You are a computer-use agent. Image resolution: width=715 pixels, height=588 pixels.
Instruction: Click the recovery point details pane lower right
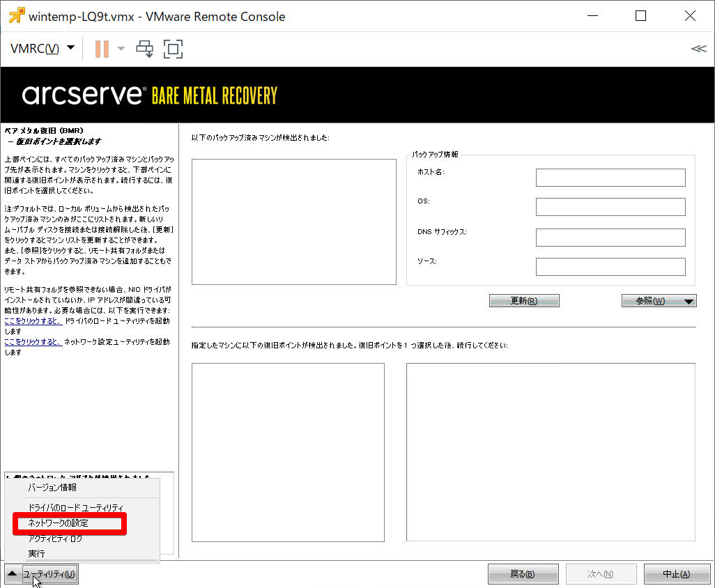pyautogui.click(x=551, y=452)
